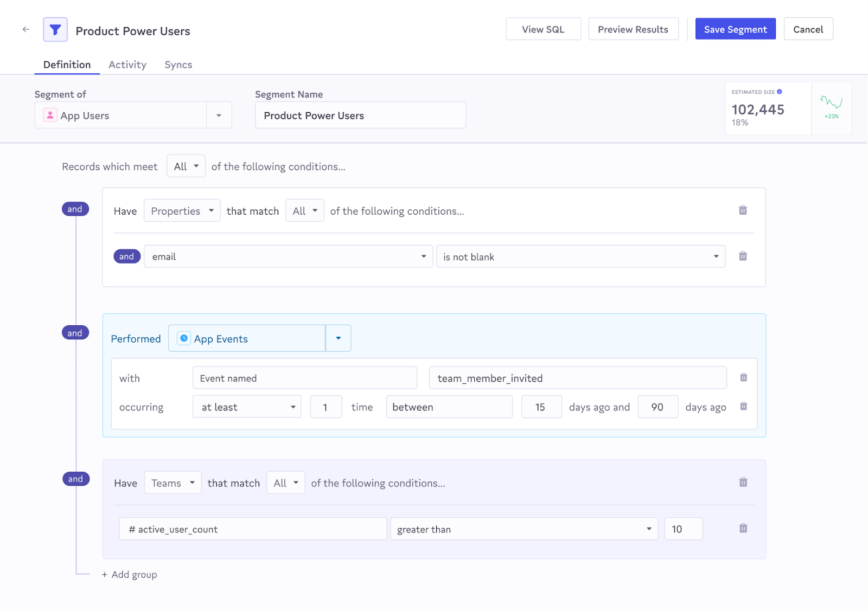Delete the active_user_count condition
Viewport: 868px width, 611px height.
[x=743, y=529]
